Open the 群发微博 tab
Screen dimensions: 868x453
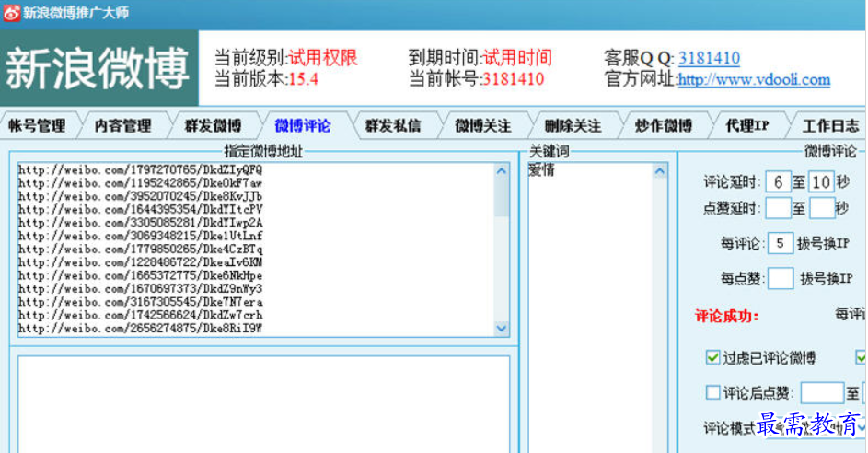(214, 126)
